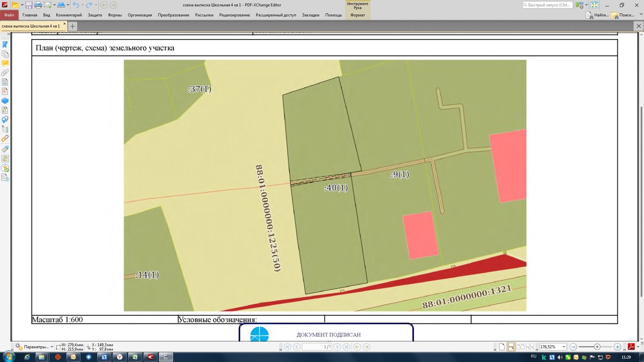Send the document by email via the envelope icon

(x=47, y=5)
